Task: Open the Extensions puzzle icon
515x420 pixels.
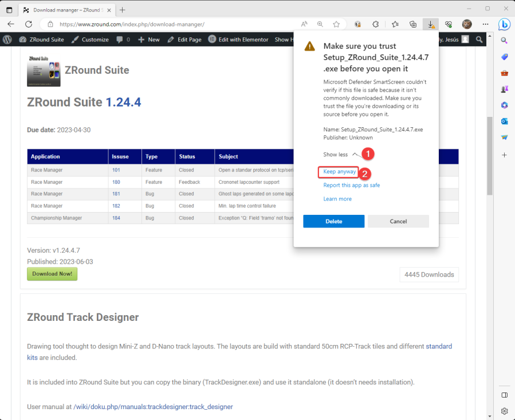Action: [375, 24]
